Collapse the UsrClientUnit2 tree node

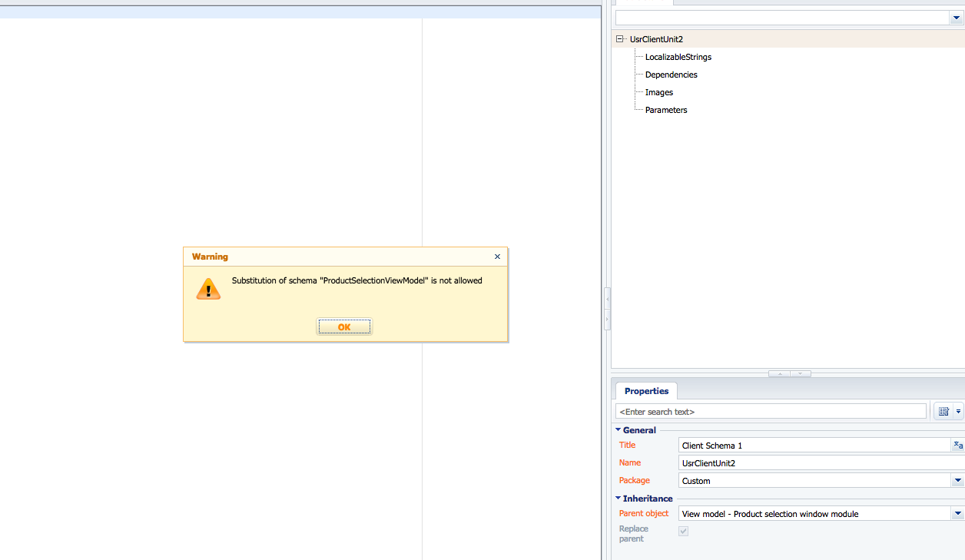pyautogui.click(x=620, y=38)
